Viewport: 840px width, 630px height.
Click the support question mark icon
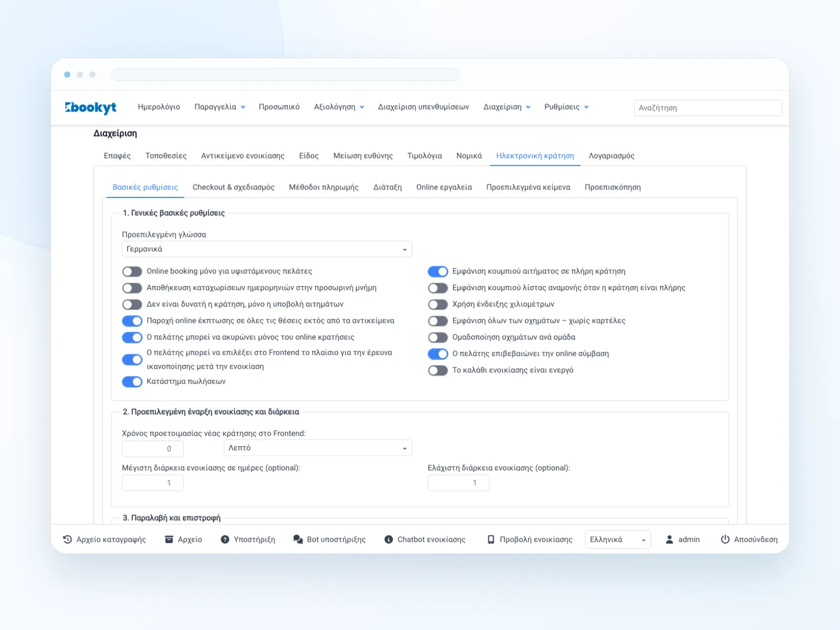tap(225, 539)
